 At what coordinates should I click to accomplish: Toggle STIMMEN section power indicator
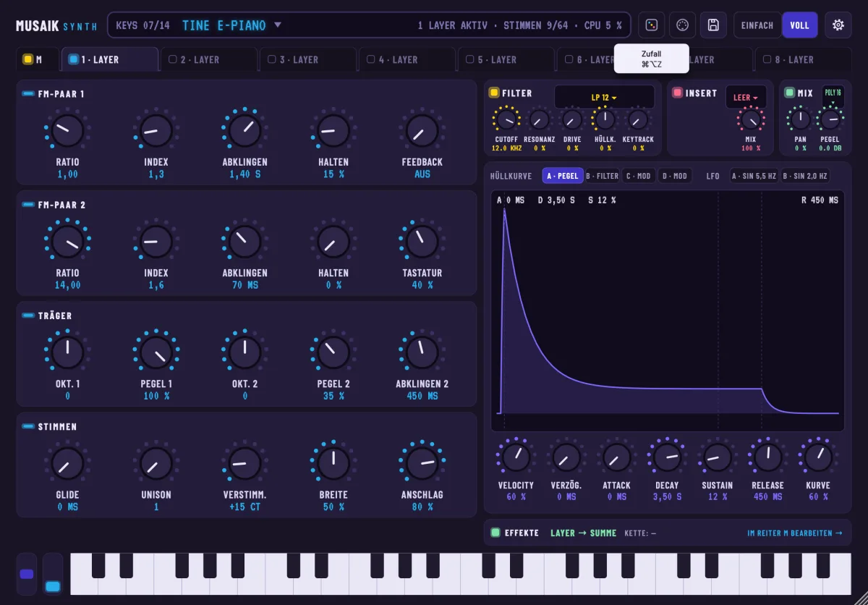[x=28, y=426]
